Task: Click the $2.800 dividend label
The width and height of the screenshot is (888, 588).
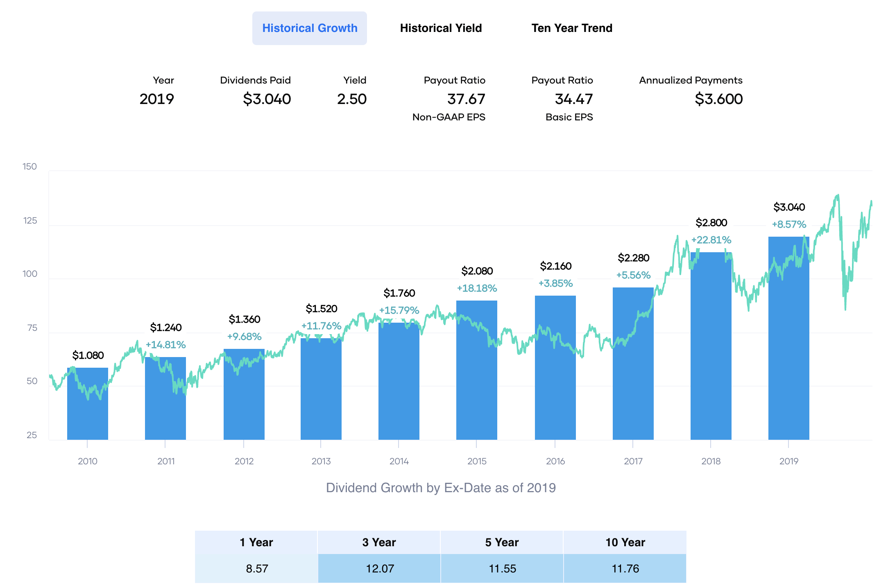Action: coord(711,223)
